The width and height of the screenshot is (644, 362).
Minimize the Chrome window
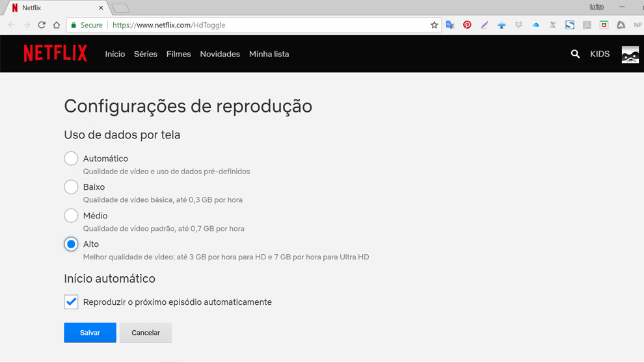(x=622, y=7)
